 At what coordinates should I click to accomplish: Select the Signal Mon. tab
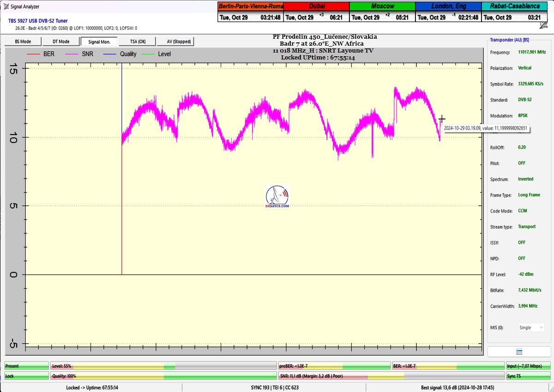pos(99,42)
